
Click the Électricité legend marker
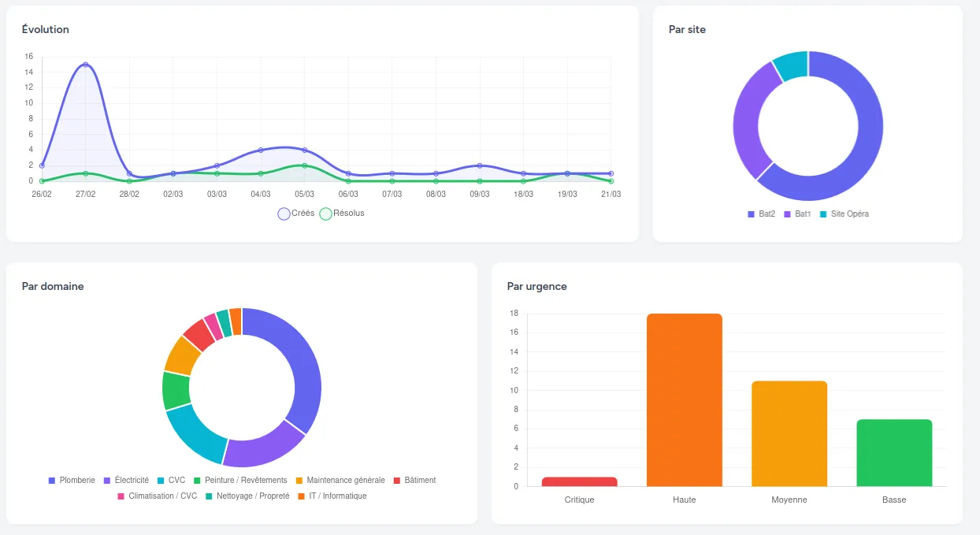106,480
